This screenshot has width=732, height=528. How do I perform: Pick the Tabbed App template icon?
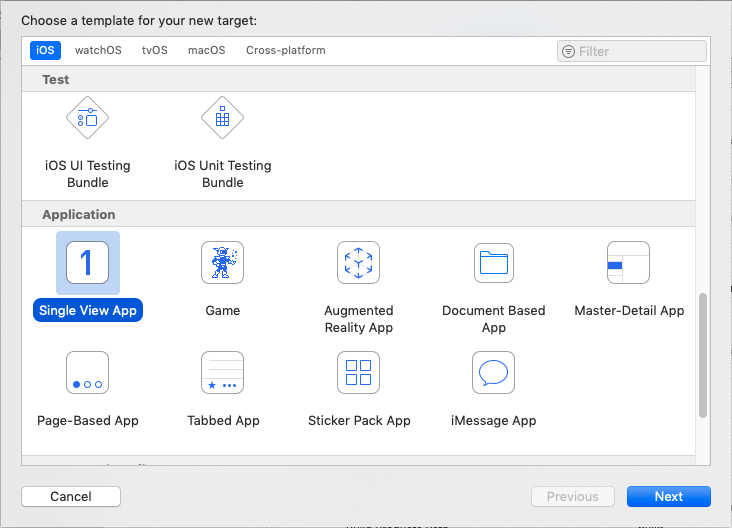[x=222, y=373]
